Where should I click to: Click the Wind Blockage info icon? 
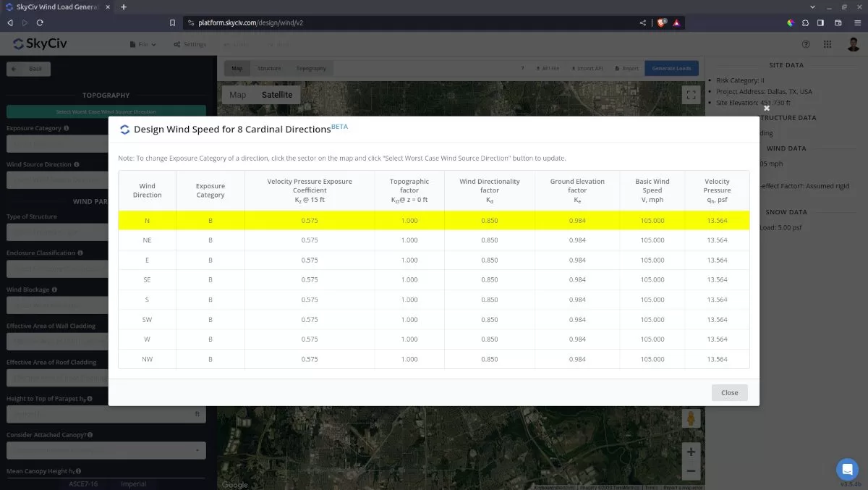55,290
